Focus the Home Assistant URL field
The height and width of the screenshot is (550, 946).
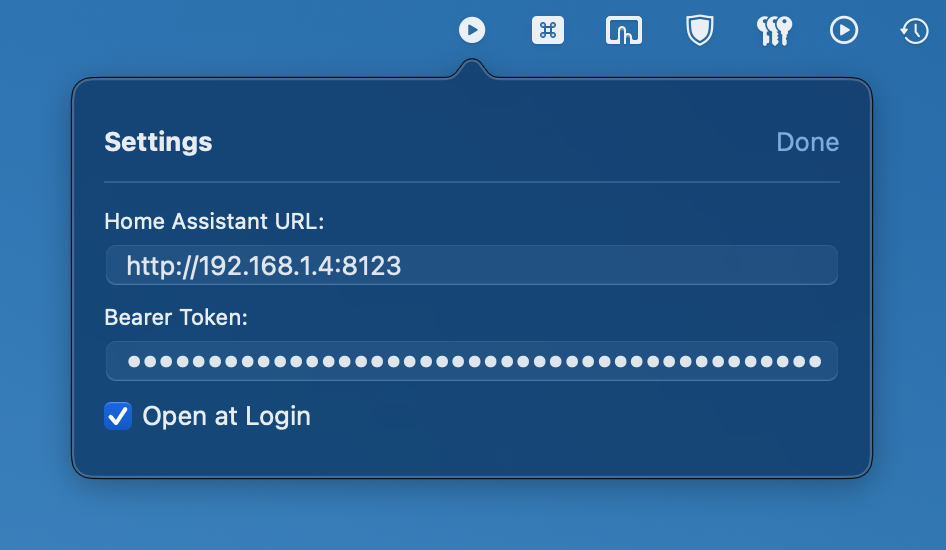472,265
